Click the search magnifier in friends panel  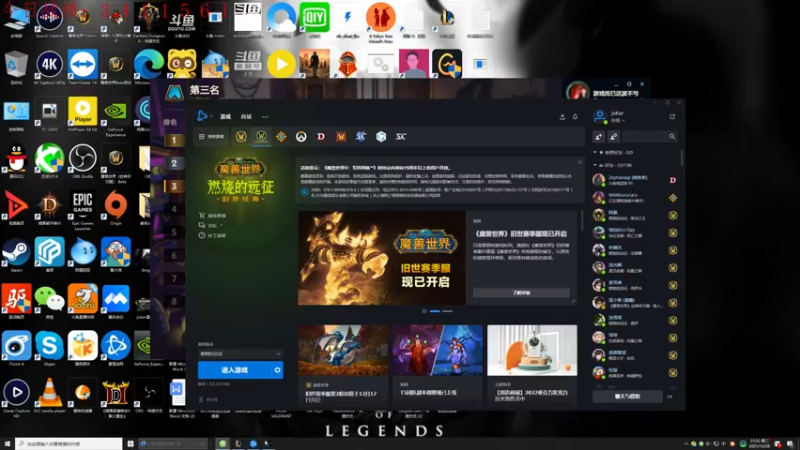click(x=672, y=136)
